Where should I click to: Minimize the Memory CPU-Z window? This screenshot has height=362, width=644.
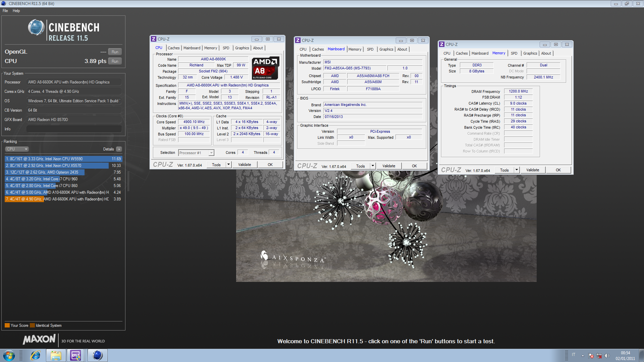(545, 45)
